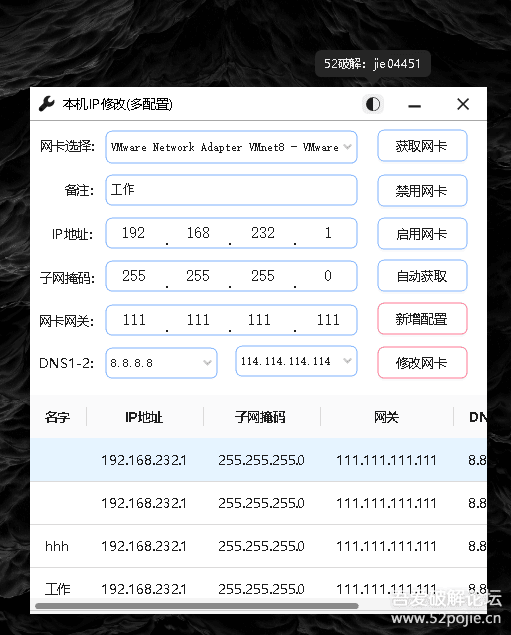Click the 启用网卡 button
This screenshot has height=635, width=511.
pos(422,234)
